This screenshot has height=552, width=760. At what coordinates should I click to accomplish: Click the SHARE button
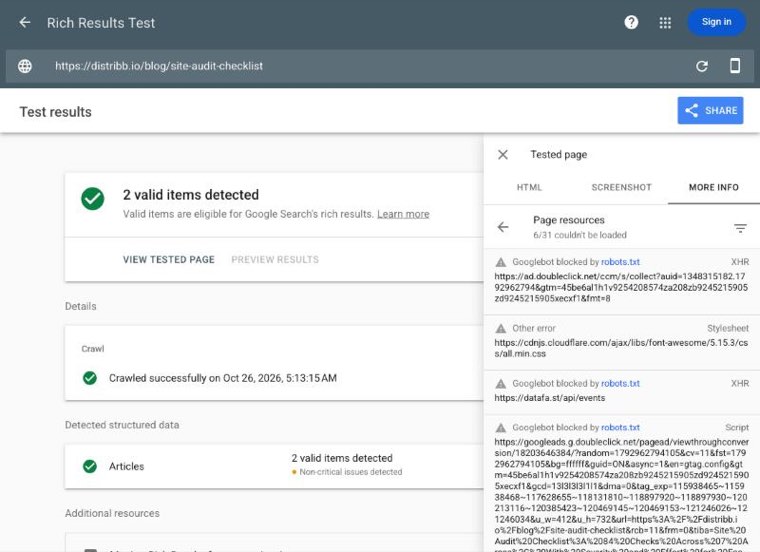coord(710,110)
